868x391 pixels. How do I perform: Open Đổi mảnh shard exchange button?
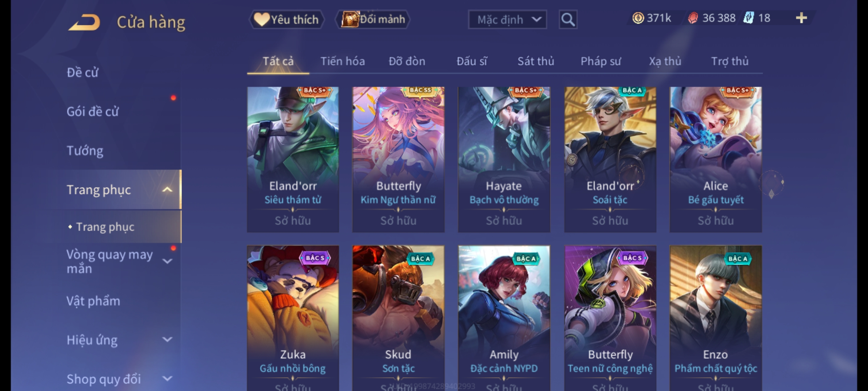pyautogui.click(x=373, y=19)
